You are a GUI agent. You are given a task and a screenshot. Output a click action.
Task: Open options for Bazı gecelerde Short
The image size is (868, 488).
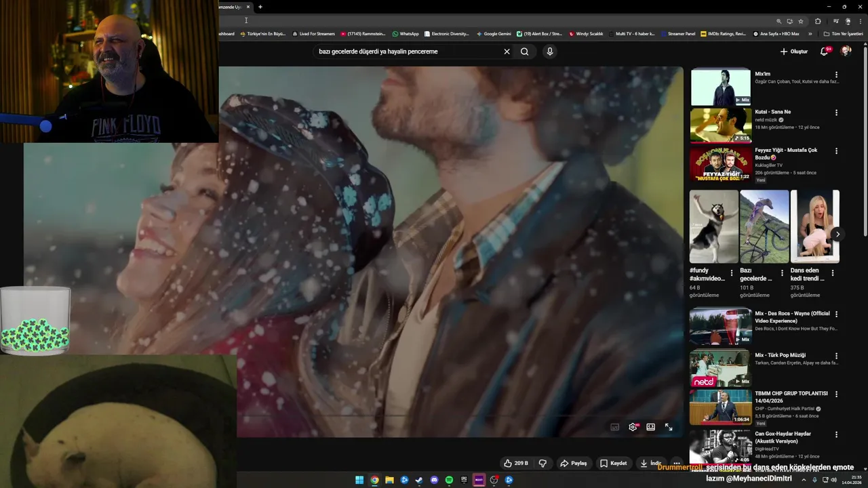(782, 273)
